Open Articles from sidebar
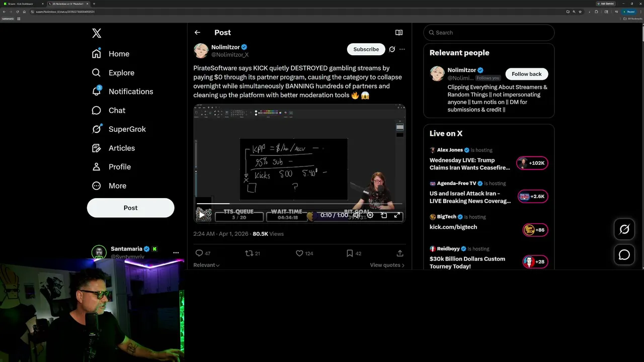Screen dimensions: 644x362 (113, 148)
